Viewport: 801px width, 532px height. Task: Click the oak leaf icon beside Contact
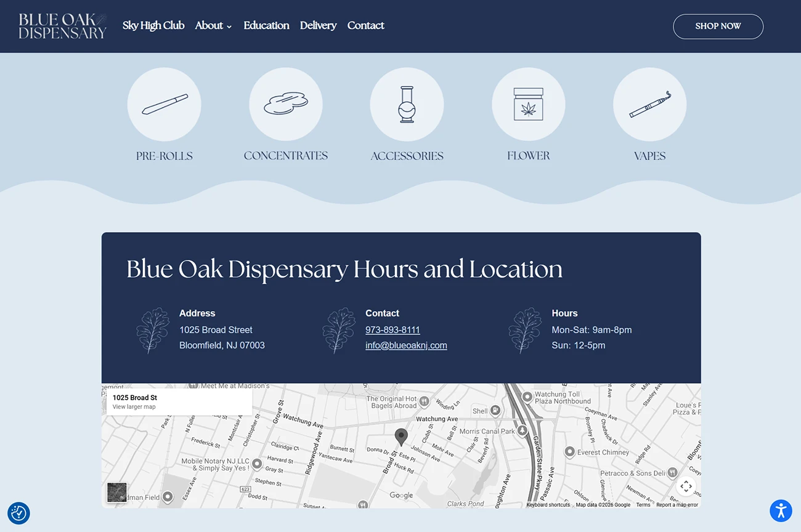click(x=338, y=331)
